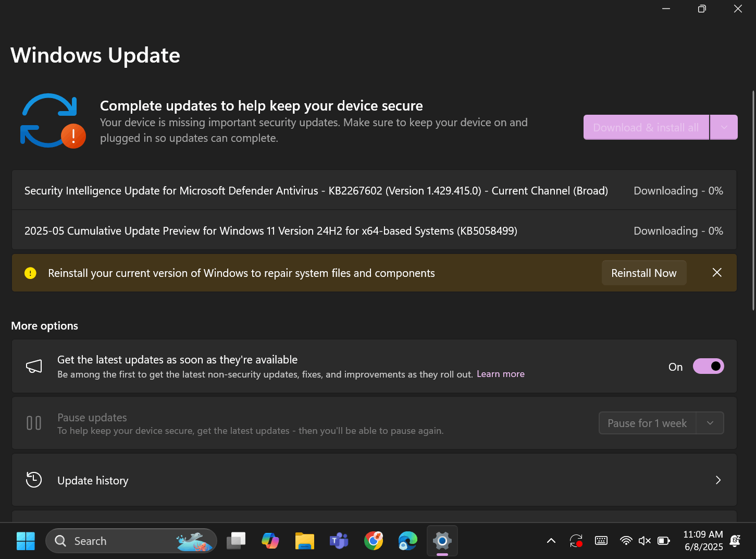
Task: Click the Reinstall Now button
Action: pyautogui.click(x=644, y=273)
